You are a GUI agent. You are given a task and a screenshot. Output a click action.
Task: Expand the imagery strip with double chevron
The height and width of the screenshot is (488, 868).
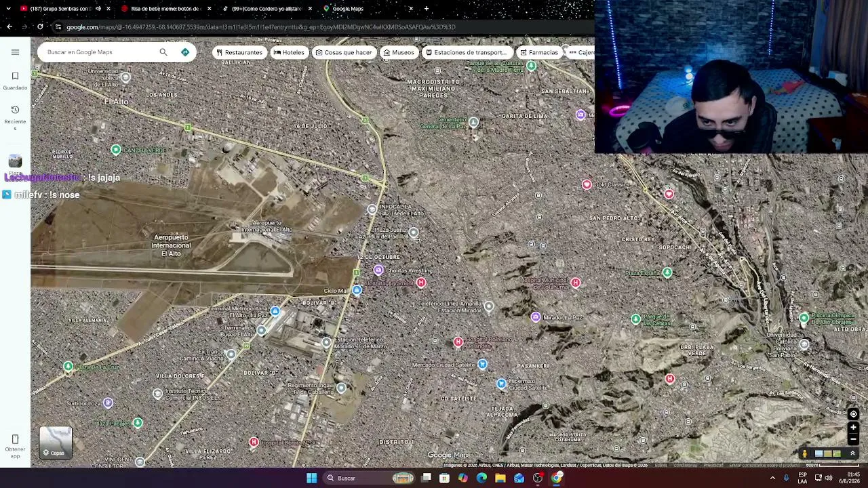tap(852, 453)
